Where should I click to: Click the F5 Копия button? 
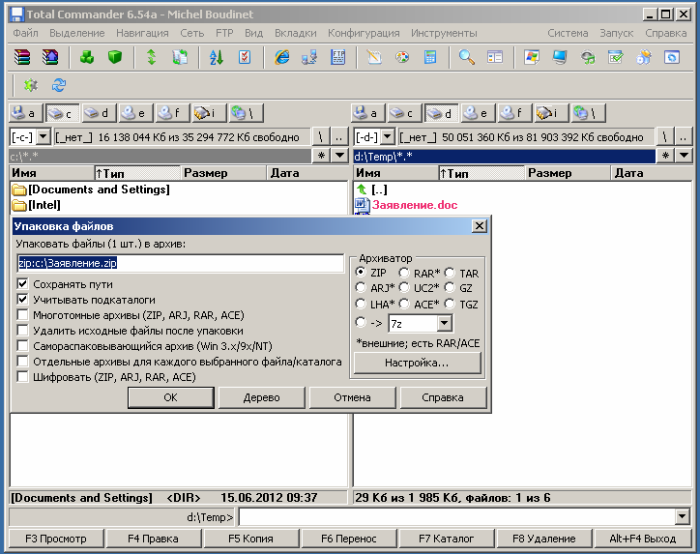click(x=251, y=538)
